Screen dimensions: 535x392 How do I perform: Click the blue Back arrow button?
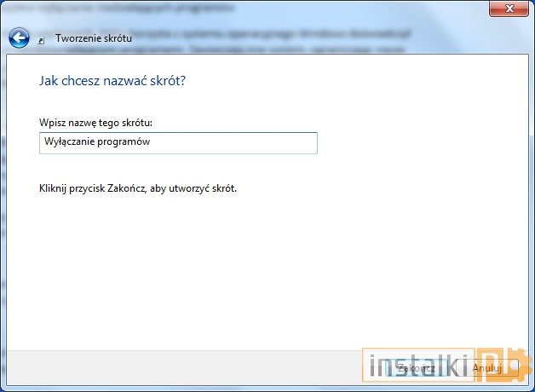[20, 38]
